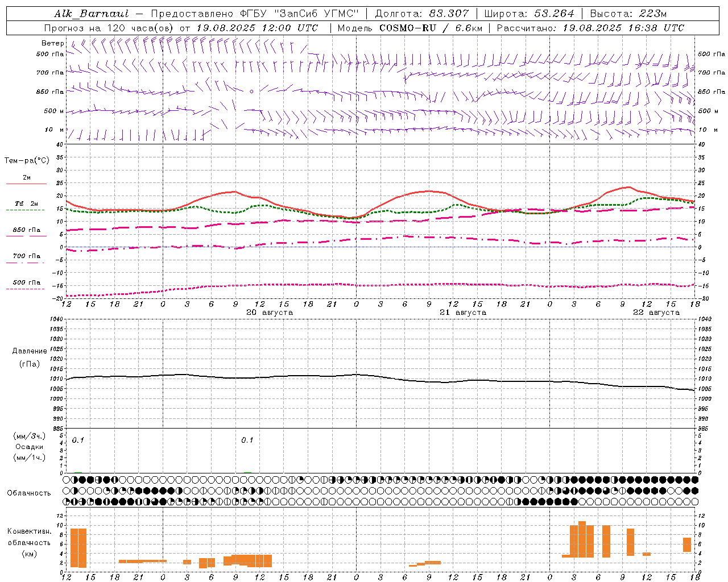The image size is (728, 582).
Task: Click the "22 августа" date label
Action: pyautogui.click(x=656, y=313)
